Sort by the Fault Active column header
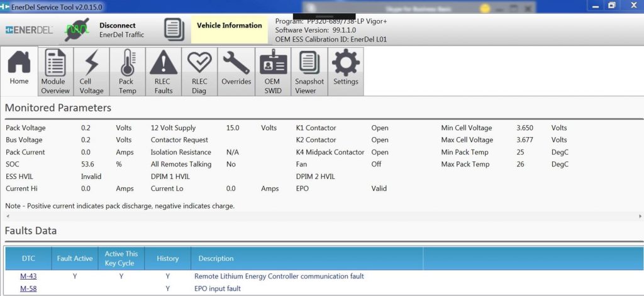The width and height of the screenshot is (644, 296). click(x=74, y=258)
